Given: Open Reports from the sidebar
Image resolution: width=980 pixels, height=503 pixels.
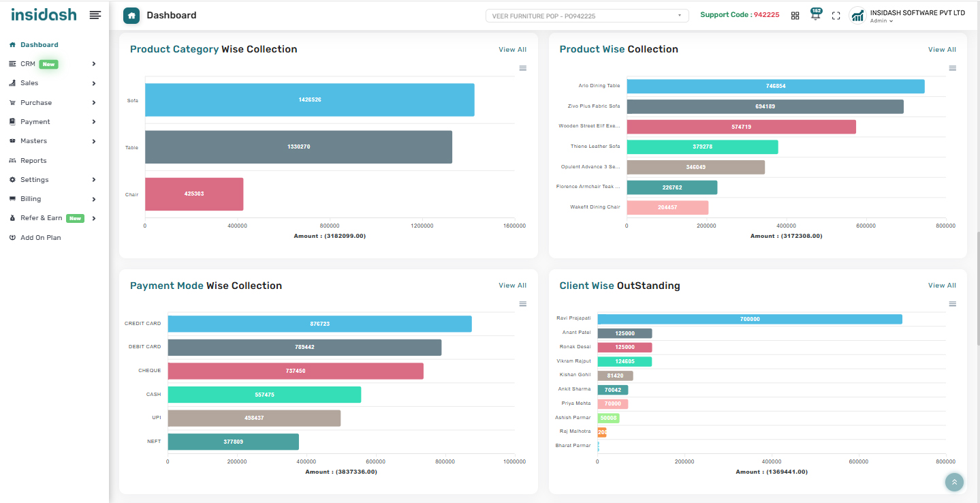Looking at the screenshot, I should pos(33,161).
